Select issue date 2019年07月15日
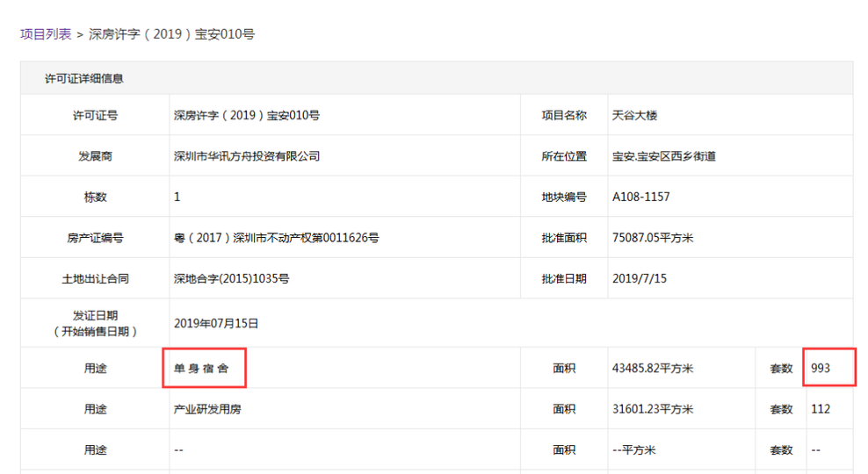868x474 pixels. (x=216, y=324)
